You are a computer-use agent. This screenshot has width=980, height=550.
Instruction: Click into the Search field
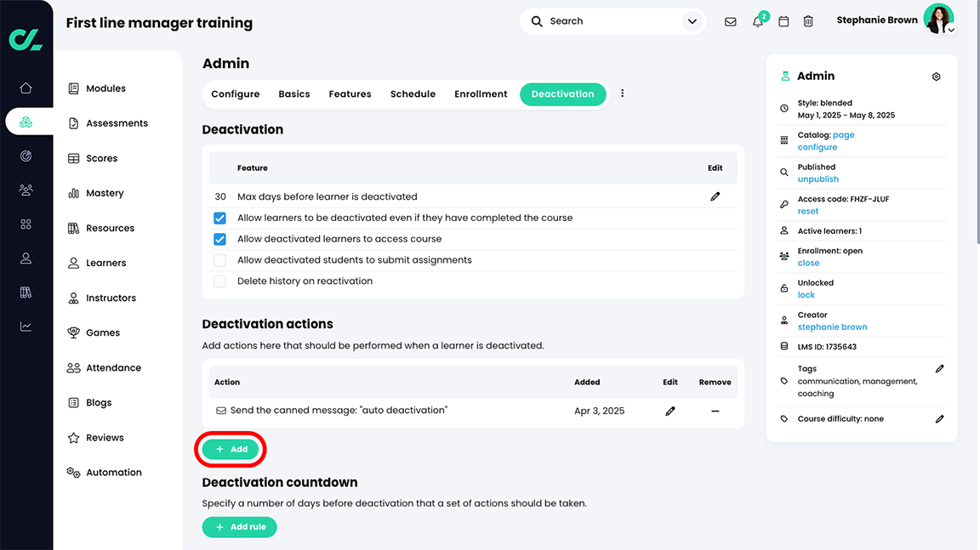tap(608, 21)
